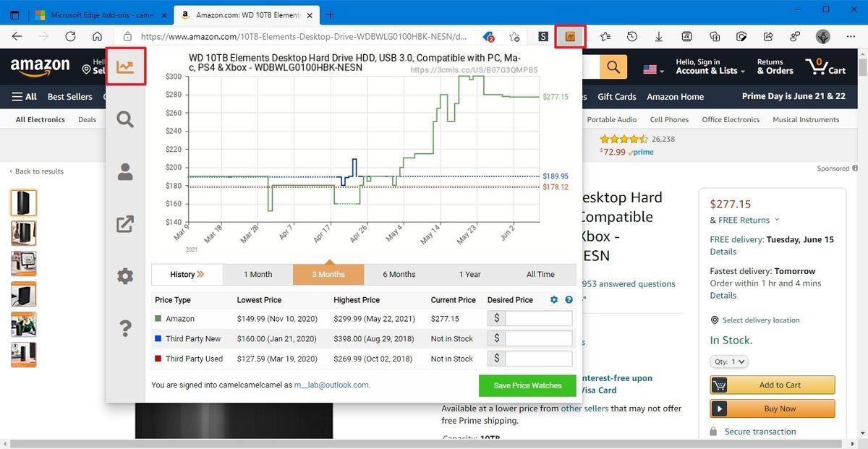This screenshot has width=868, height=449.
Task: Click the help question mark icon
Action: click(x=125, y=328)
